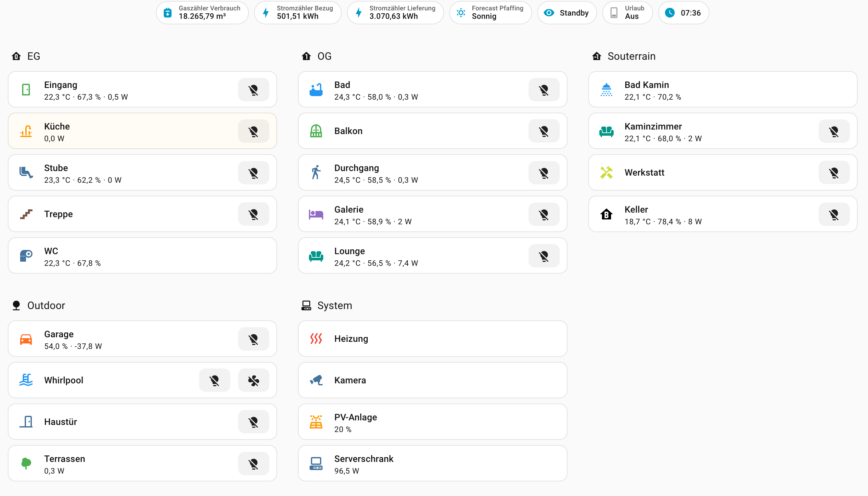Click the Kamera security camera icon

pos(316,380)
